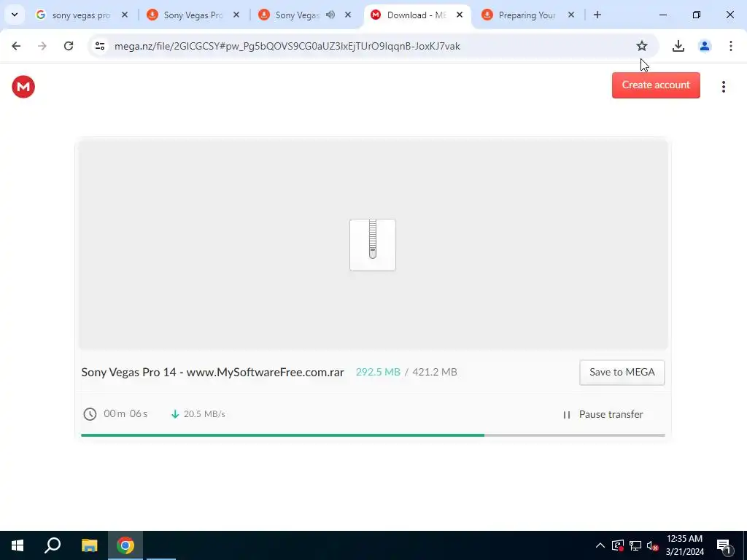Image resolution: width=747 pixels, height=560 pixels.
Task: Click the clock time-remaining icon
Action: pyautogui.click(x=90, y=414)
